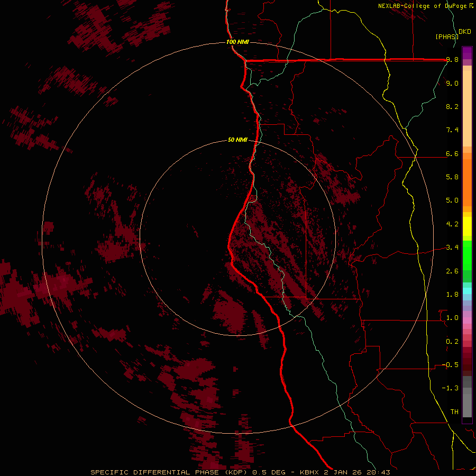Image resolution: width=476 pixels, height=476 pixels.
Task: Click the -0.5 value on the color scale
Action: (450, 365)
